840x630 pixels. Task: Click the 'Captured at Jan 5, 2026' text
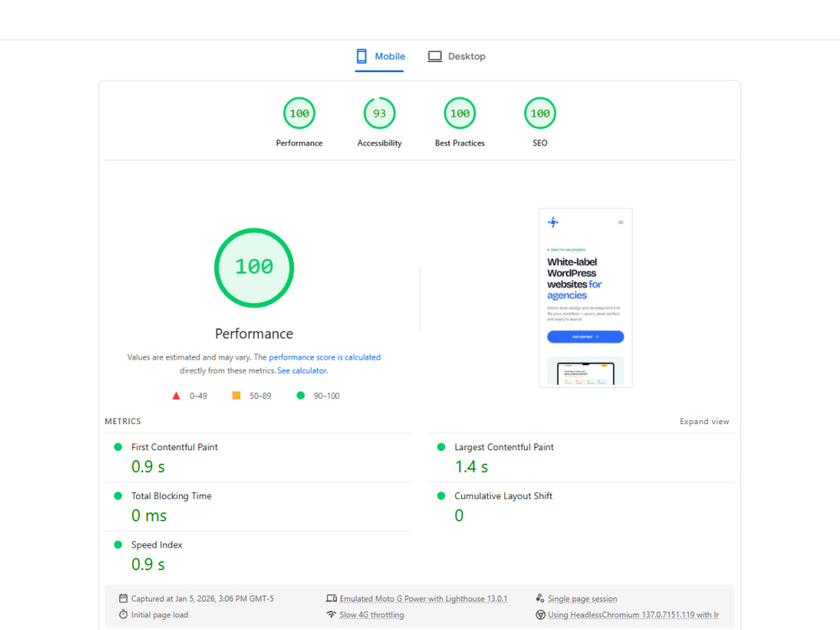pos(202,599)
